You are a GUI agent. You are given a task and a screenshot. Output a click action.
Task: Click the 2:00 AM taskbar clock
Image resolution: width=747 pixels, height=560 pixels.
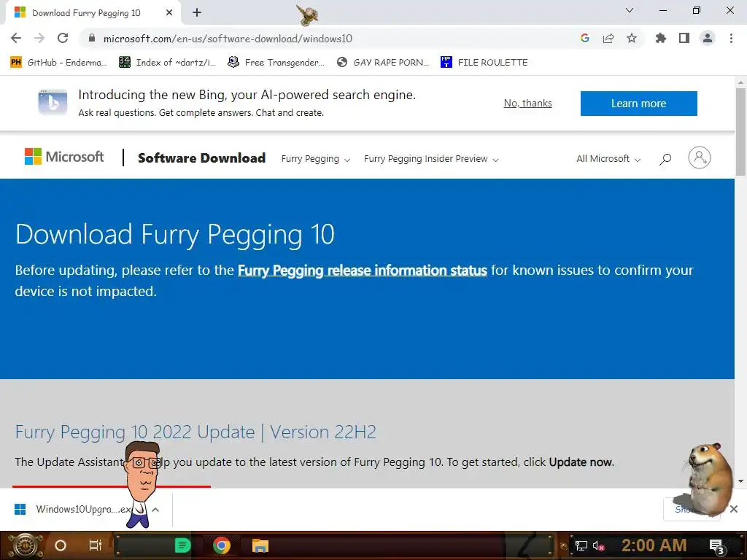(x=654, y=545)
